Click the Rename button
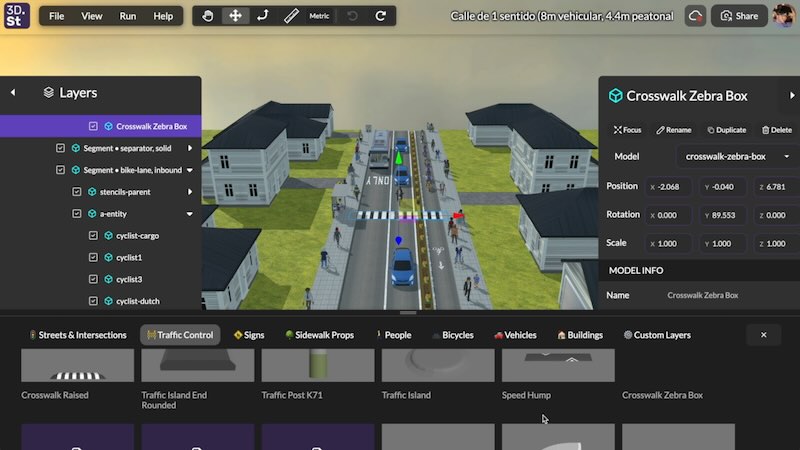This screenshot has height=450, width=800. [673, 130]
